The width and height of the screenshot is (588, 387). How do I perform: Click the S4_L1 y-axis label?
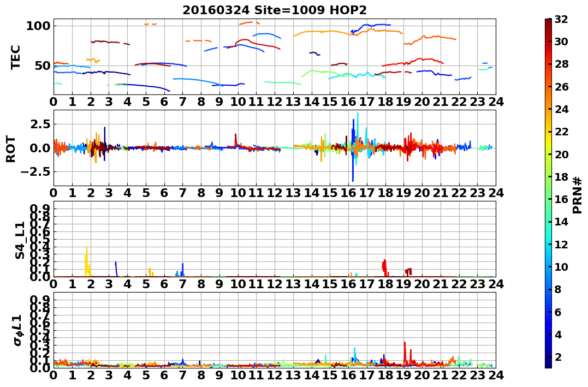click(x=20, y=240)
